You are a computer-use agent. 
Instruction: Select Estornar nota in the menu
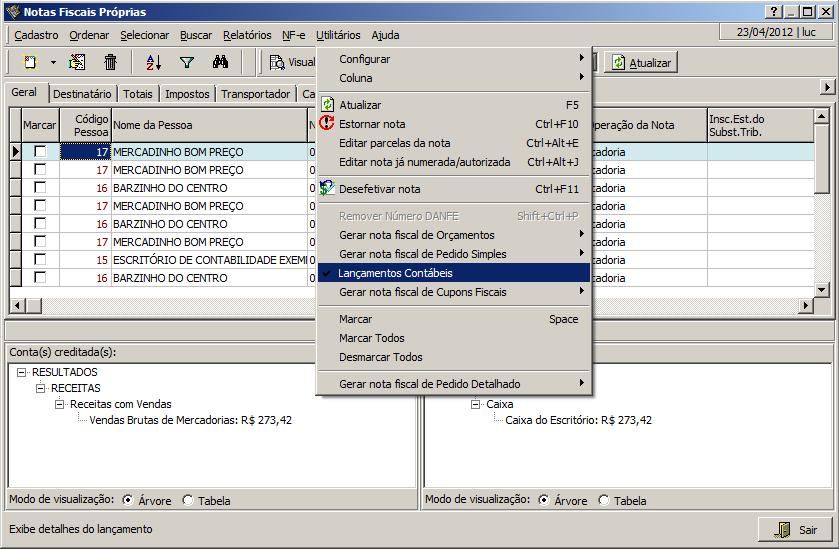[x=372, y=124]
